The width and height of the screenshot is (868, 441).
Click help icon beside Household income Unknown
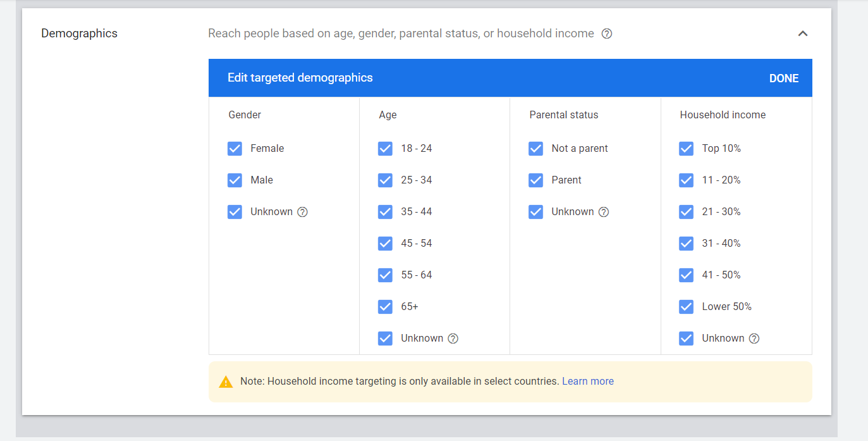(x=754, y=339)
